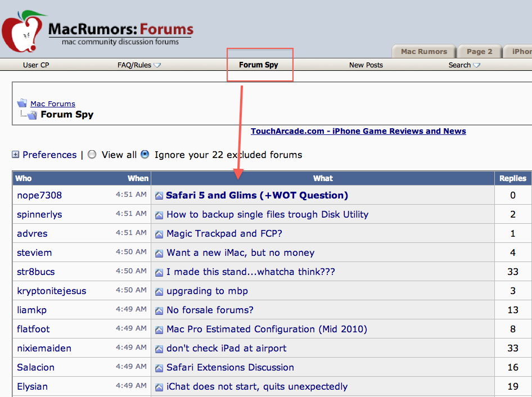Viewport: 532px width, 397px height.
Task: Switch to the Page 2 tab
Action: (479, 52)
